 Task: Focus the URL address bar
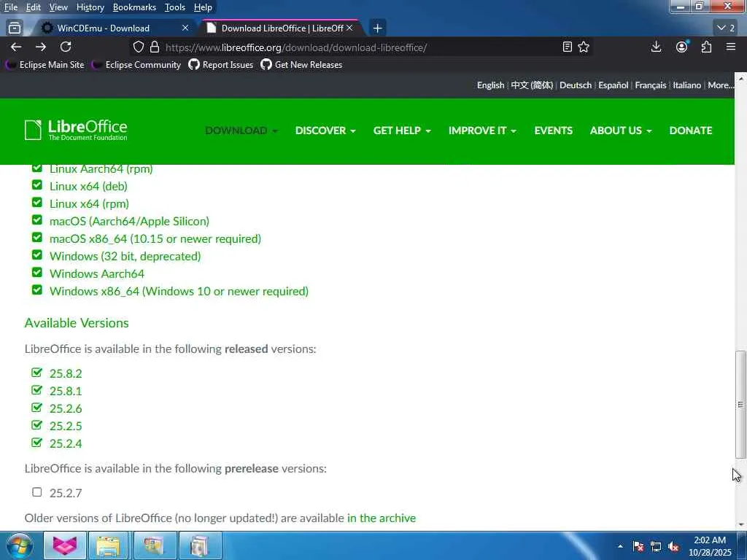point(362,47)
